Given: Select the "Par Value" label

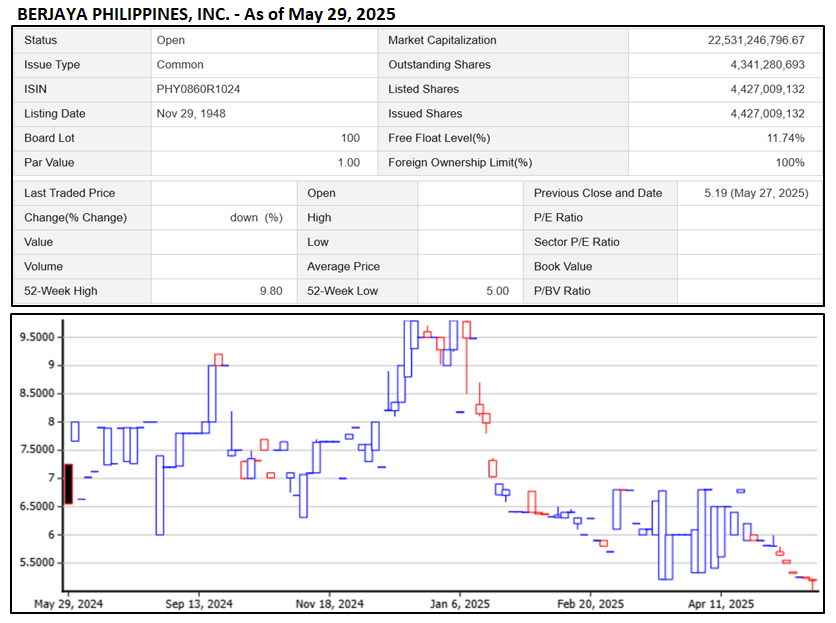Looking at the screenshot, I should [x=49, y=163].
